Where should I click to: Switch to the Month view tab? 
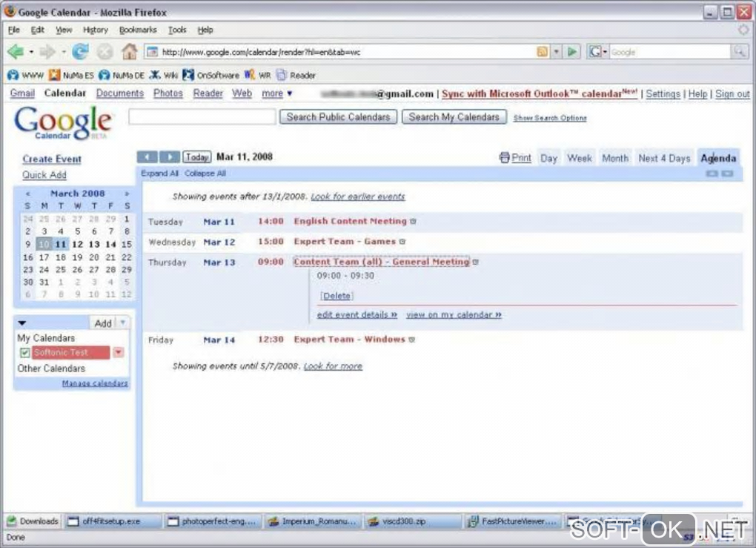(x=615, y=158)
